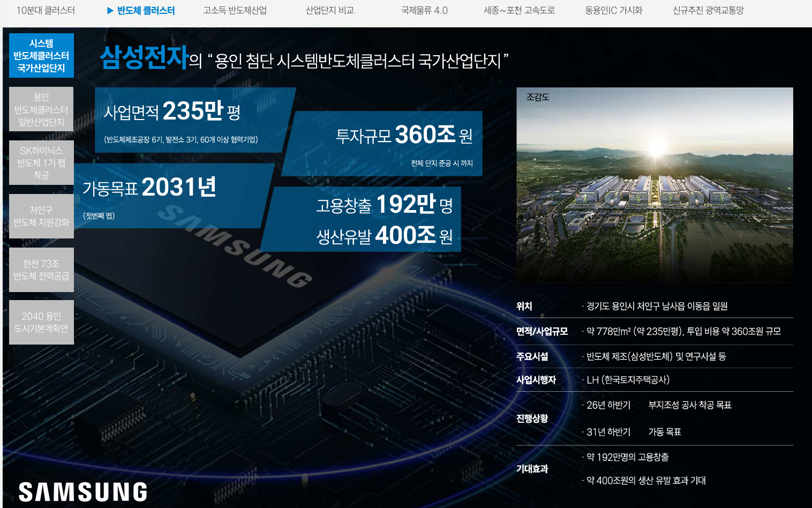
Task: Click 경기도 용인시 처인구 남사읍 이동읍 일원
Action: [657, 306]
